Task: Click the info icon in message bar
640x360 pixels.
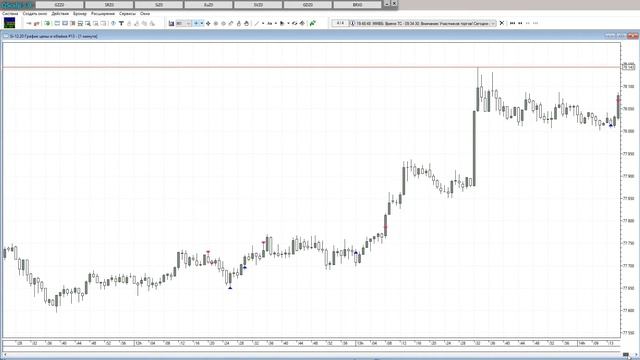Action: (353, 23)
